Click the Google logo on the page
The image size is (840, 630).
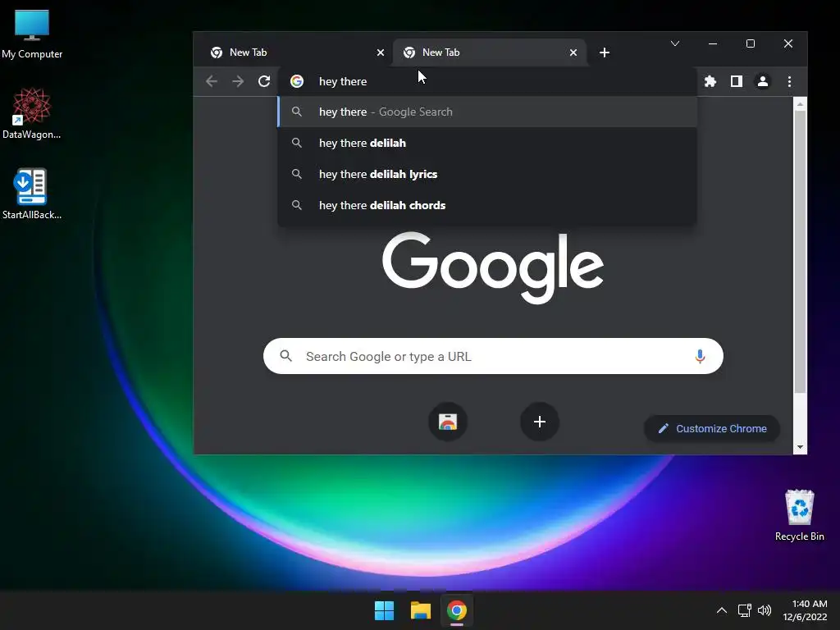(493, 267)
